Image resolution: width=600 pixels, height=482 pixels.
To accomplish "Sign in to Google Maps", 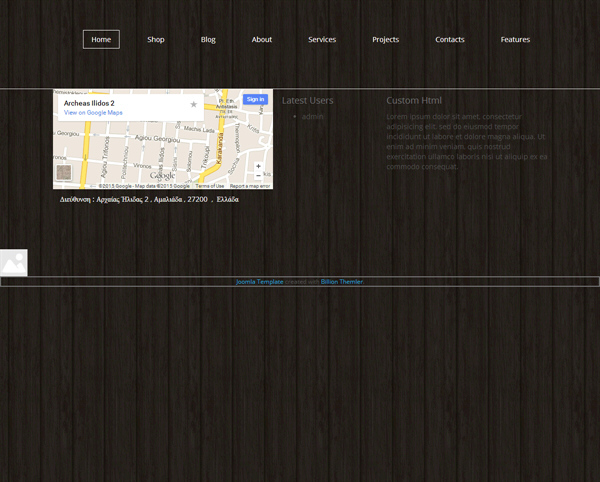I will tap(255, 99).
